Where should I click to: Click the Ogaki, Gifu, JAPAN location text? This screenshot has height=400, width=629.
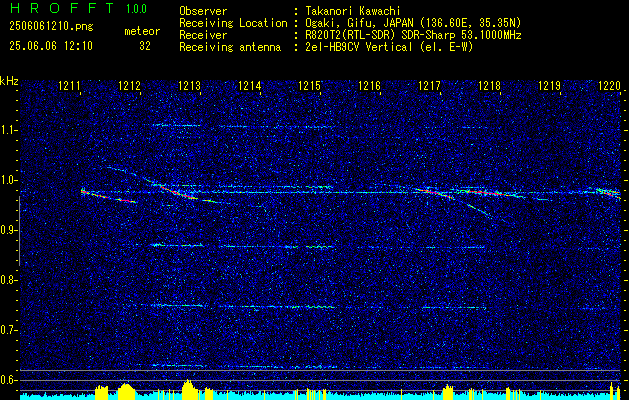(413, 23)
